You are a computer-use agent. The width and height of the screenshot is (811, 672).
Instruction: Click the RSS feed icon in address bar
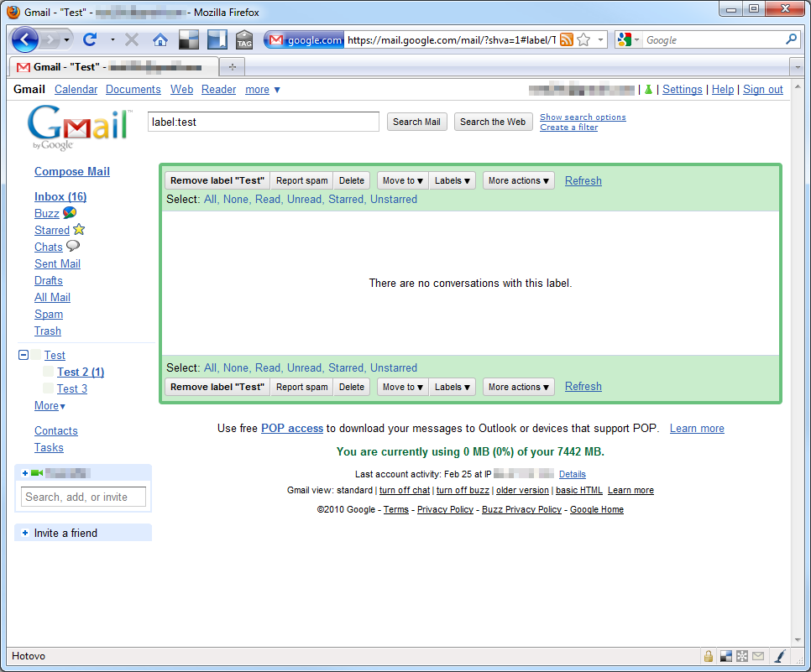click(567, 39)
